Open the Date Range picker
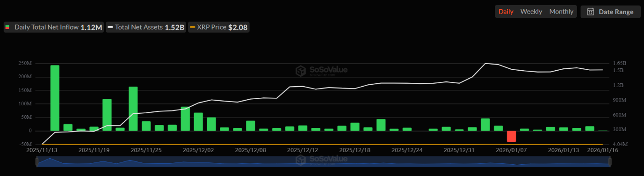Screen dimensions: 644x176 [610, 12]
